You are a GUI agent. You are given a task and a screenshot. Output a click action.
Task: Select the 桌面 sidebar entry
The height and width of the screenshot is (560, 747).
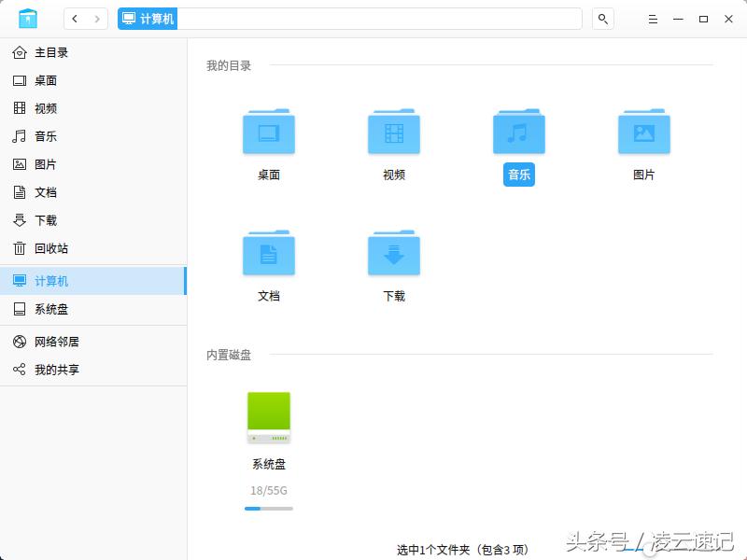click(43, 80)
